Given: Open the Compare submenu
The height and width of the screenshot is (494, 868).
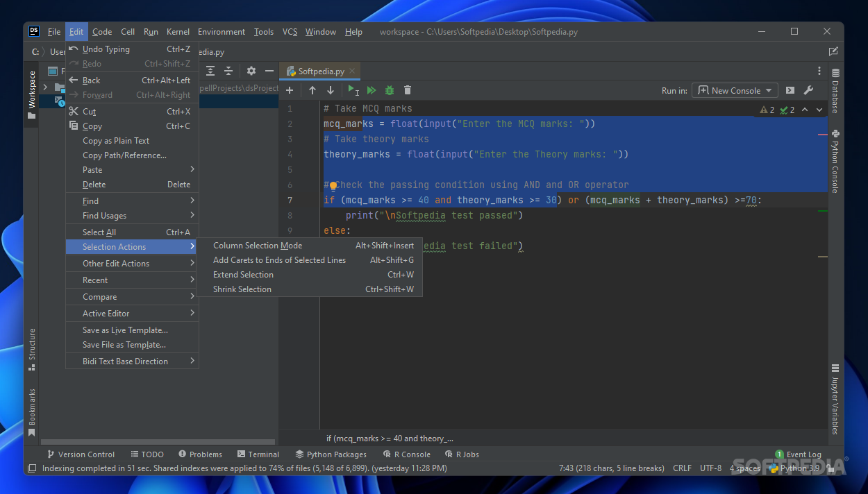Looking at the screenshot, I should (132, 296).
